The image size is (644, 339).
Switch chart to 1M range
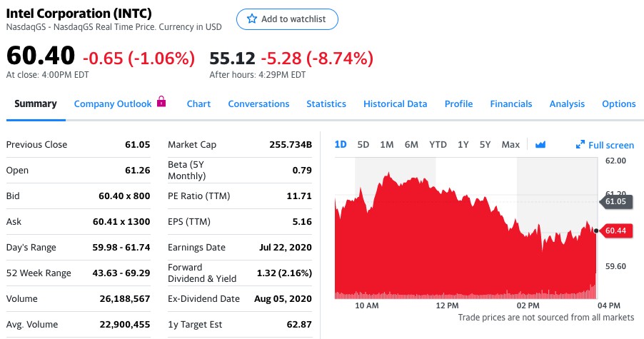click(386, 144)
